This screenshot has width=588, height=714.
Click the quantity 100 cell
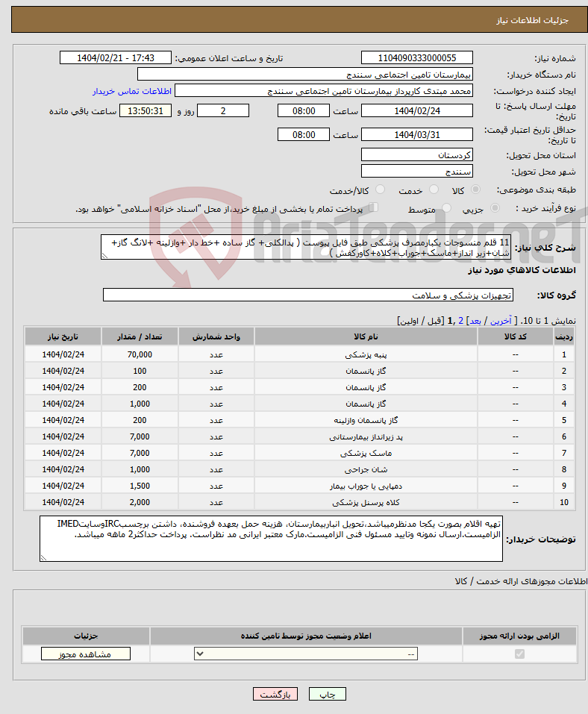140,371
